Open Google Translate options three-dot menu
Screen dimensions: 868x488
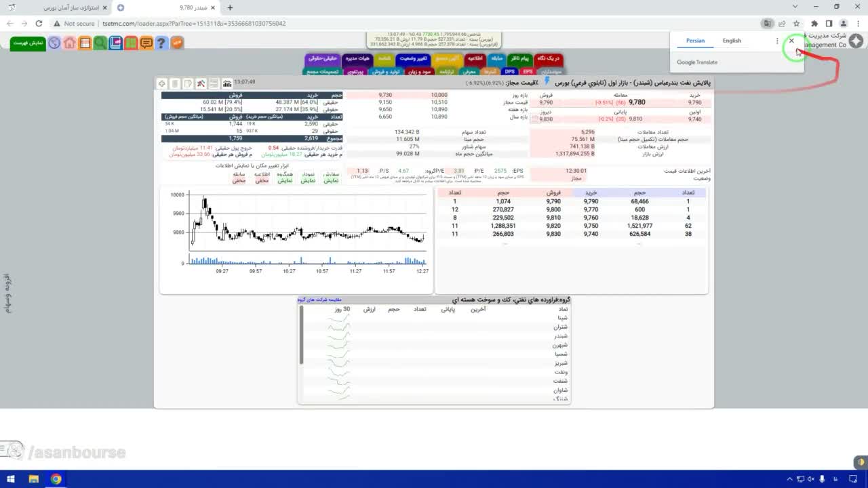pos(777,41)
